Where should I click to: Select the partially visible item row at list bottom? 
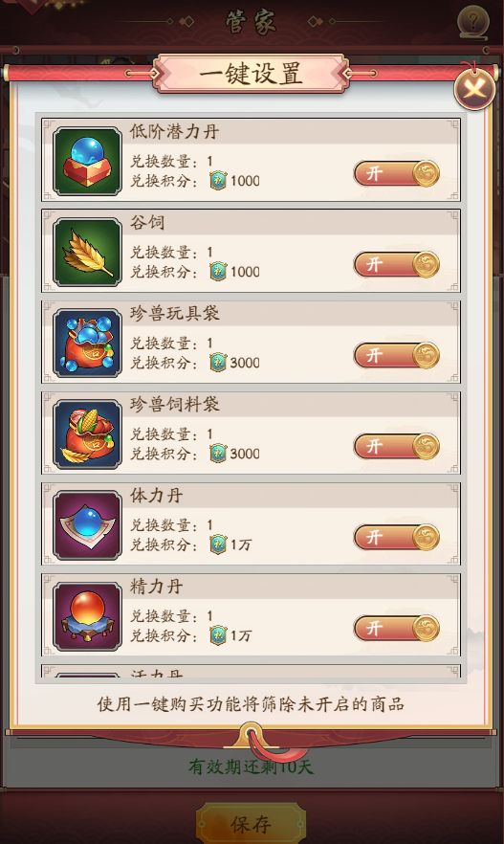(x=251, y=671)
